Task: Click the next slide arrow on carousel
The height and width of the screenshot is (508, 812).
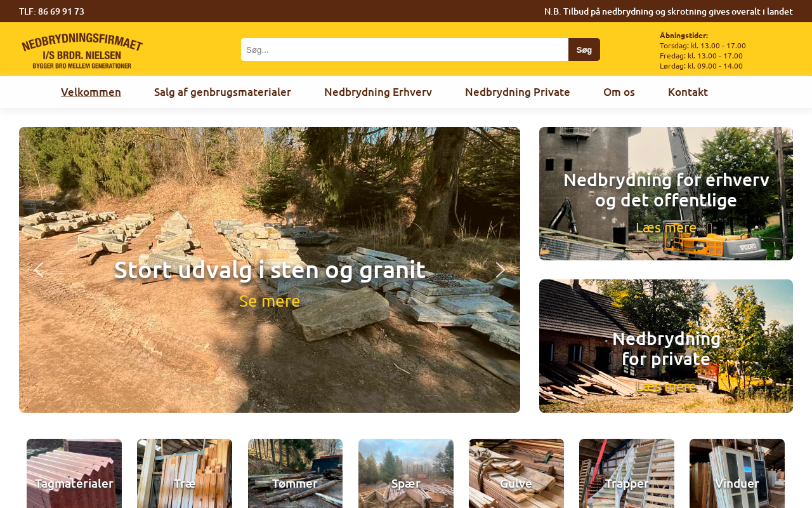Action: tap(501, 270)
